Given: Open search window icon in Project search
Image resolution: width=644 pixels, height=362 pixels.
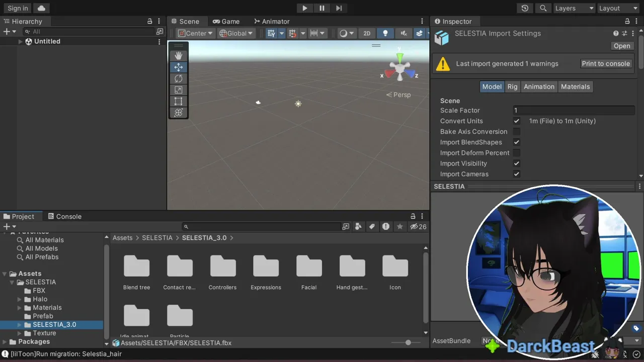Looking at the screenshot, I should point(346,227).
